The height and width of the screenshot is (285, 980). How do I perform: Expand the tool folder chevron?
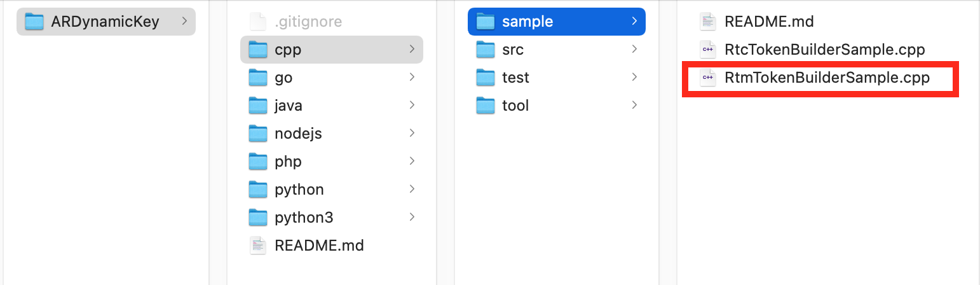point(634,105)
